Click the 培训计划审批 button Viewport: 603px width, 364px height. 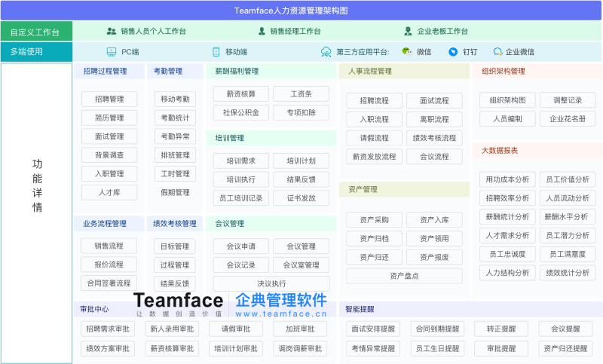pyautogui.click(x=236, y=349)
